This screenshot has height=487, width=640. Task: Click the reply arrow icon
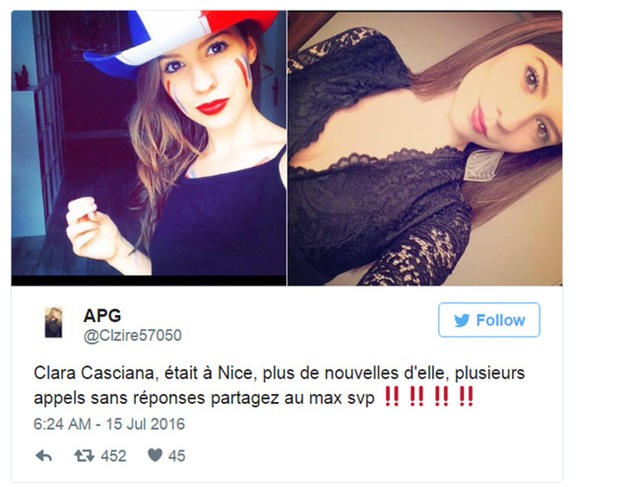click(x=44, y=456)
